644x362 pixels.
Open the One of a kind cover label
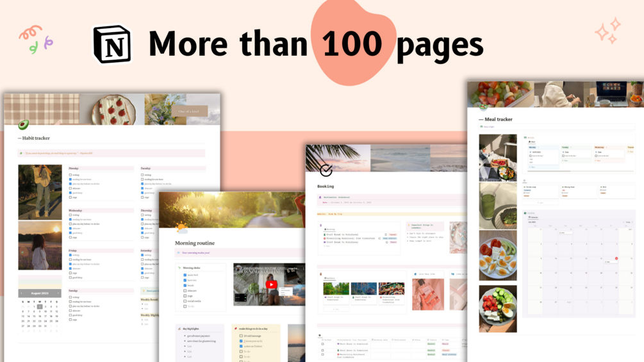[x=189, y=111]
